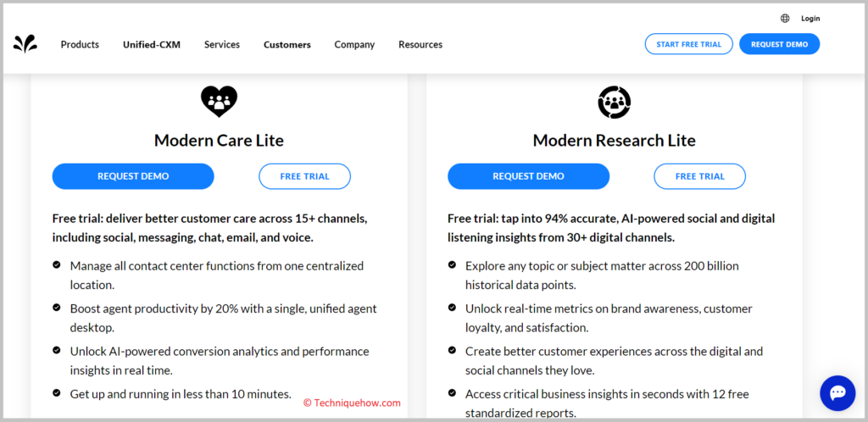The height and width of the screenshot is (422, 868).
Task: Open the Unified-CXM menu item
Action: (152, 45)
